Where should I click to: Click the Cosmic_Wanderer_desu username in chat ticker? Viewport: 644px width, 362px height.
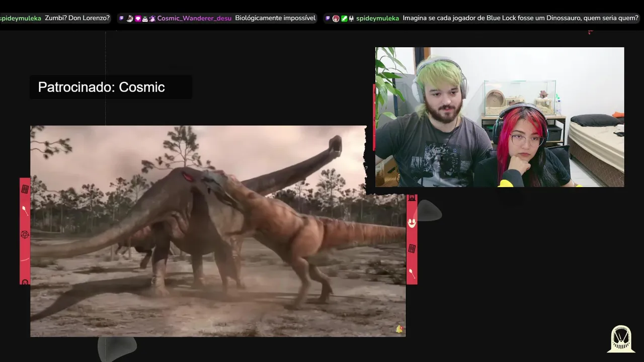tap(194, 18)
